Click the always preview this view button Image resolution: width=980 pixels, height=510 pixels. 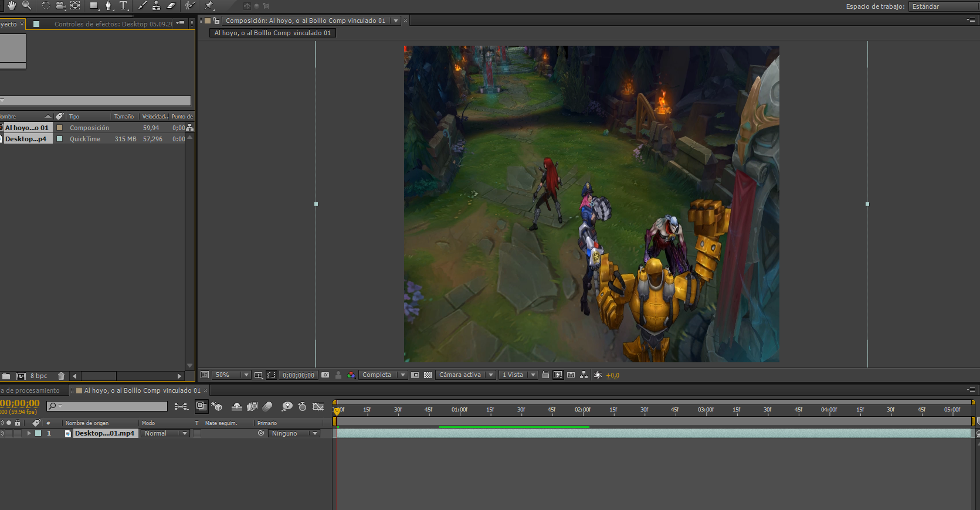pos(204,375)
